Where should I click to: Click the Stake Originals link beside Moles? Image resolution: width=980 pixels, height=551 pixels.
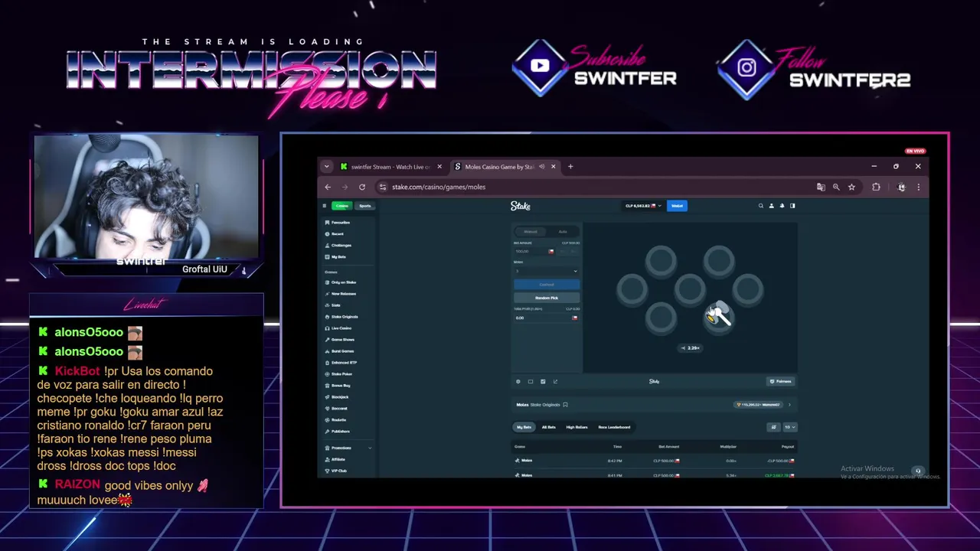(x=545, y=405)
